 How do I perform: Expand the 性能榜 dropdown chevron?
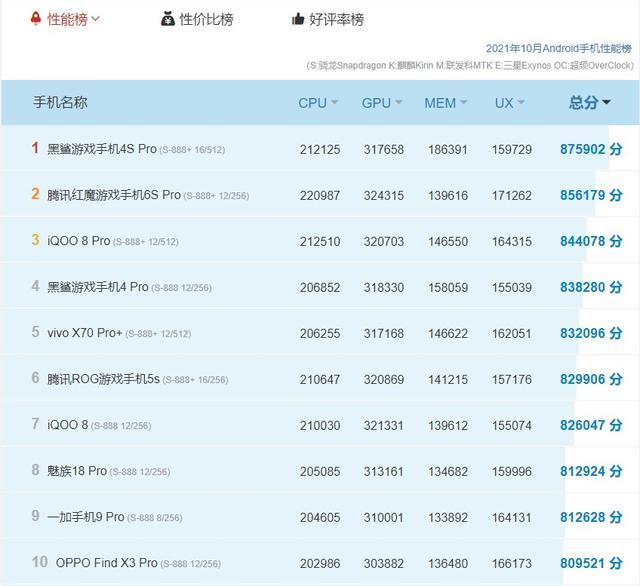(96, 19)
